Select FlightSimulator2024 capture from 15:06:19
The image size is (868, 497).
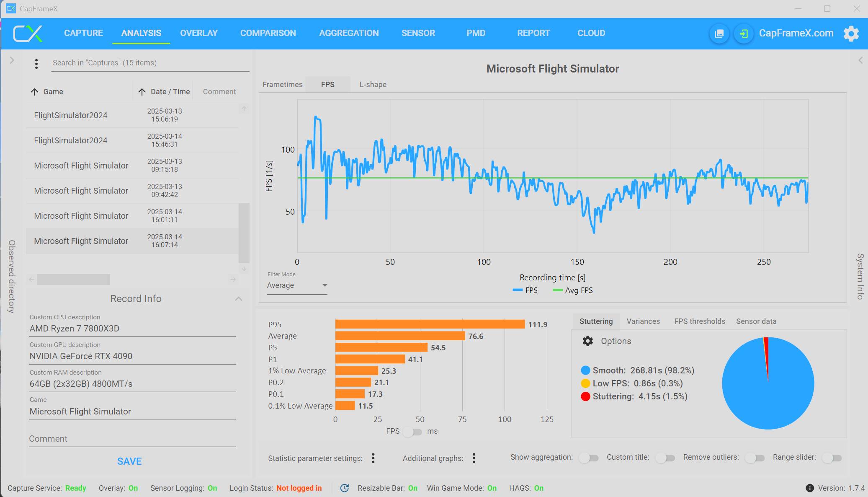[x=132, y=115]
